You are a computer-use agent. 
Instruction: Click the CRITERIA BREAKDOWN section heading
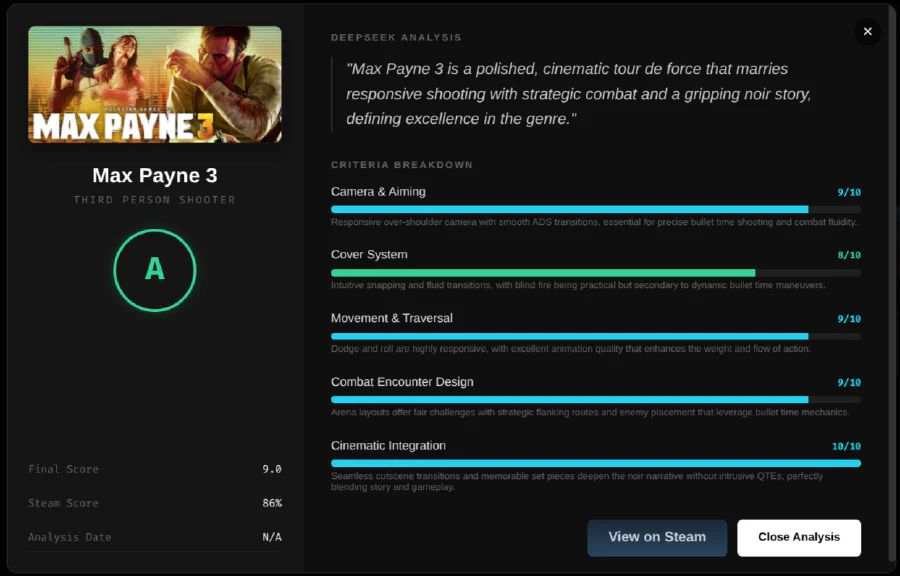(x=401, y=165)
